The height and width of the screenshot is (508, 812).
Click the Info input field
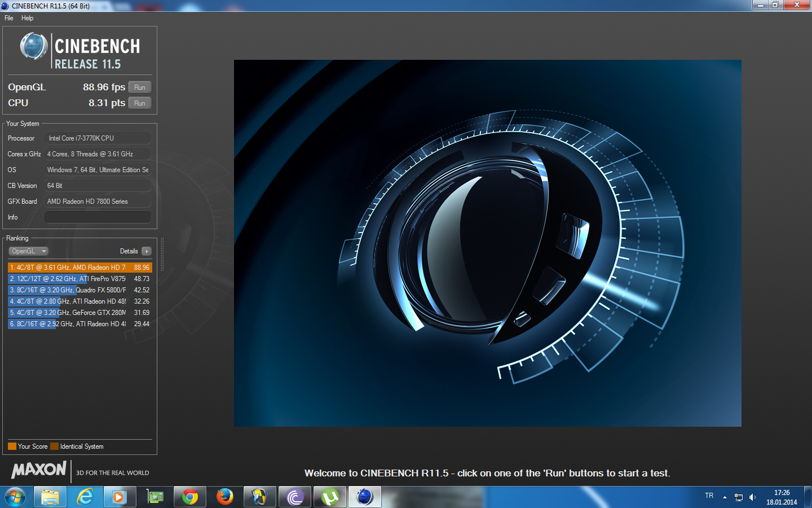pos(98,217)
